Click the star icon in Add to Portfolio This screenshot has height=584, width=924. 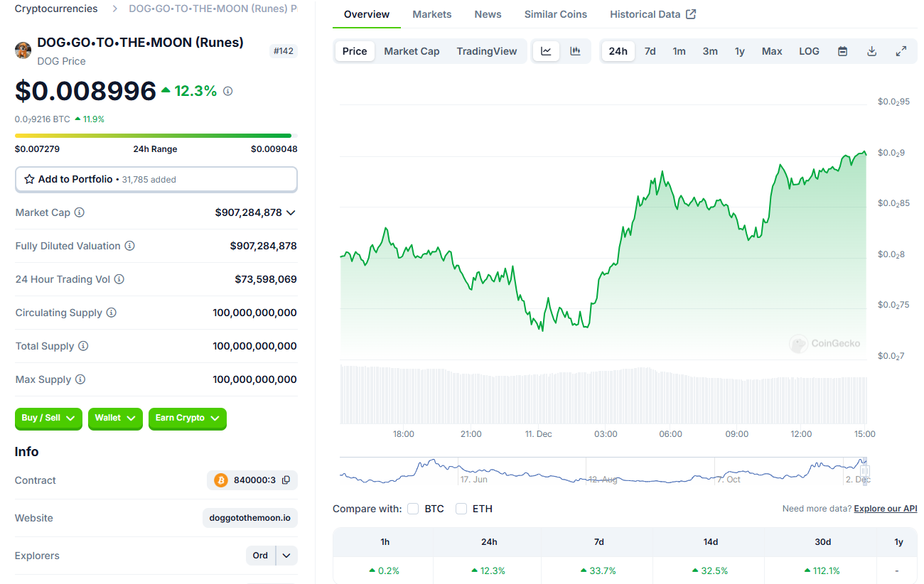tap(29, 179)
